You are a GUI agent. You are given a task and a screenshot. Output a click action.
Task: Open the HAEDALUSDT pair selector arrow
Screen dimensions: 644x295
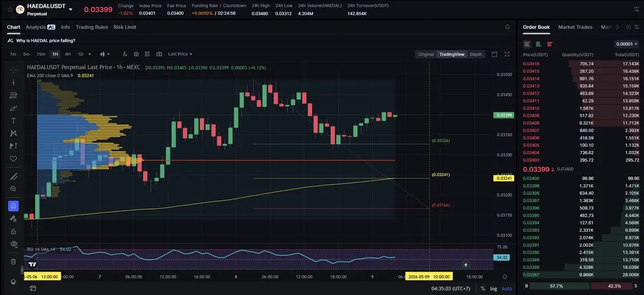pos(71,10)
